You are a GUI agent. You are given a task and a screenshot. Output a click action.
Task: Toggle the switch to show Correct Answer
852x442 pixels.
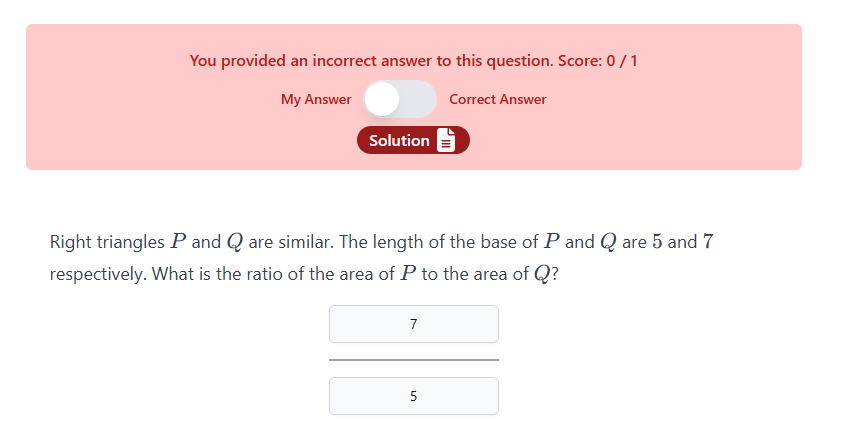400,99
